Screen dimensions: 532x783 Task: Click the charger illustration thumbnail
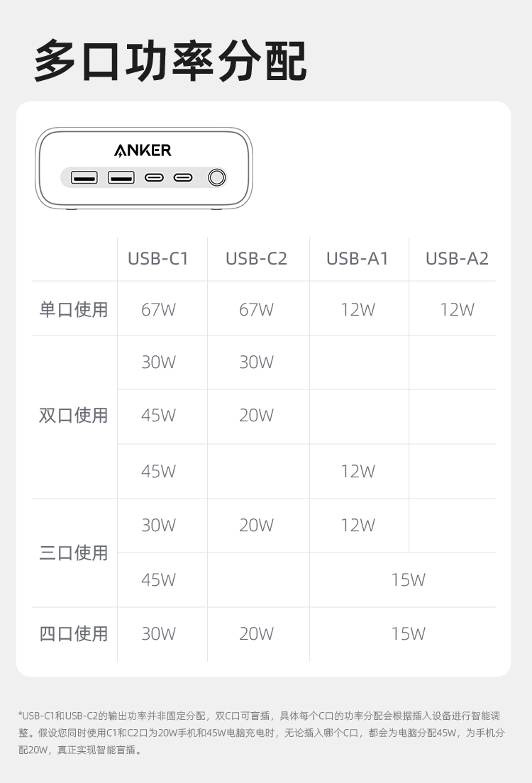144,168
